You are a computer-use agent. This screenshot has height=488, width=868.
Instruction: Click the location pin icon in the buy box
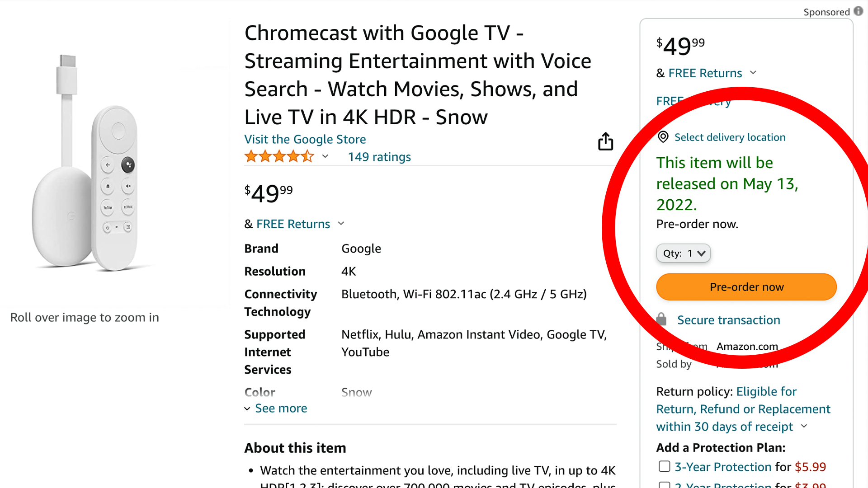click(663, 137)
